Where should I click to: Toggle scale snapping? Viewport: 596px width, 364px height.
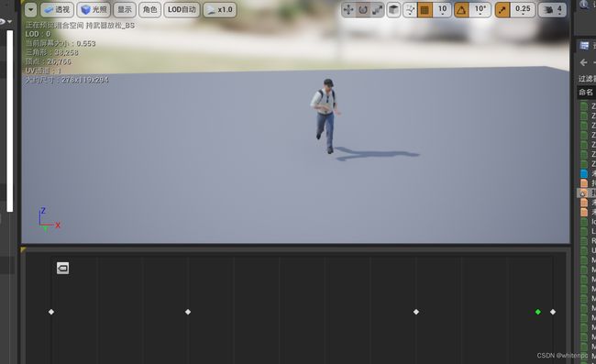502,10
